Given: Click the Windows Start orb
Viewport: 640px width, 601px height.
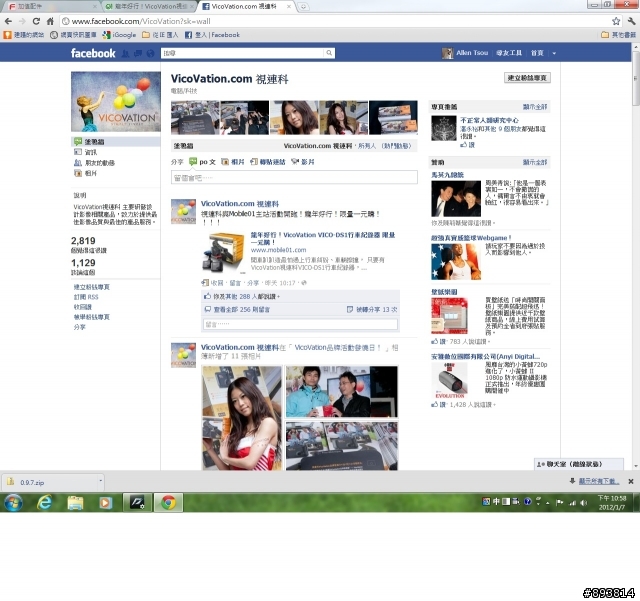Looking at the screenshot, I should (x=13, y=503).
